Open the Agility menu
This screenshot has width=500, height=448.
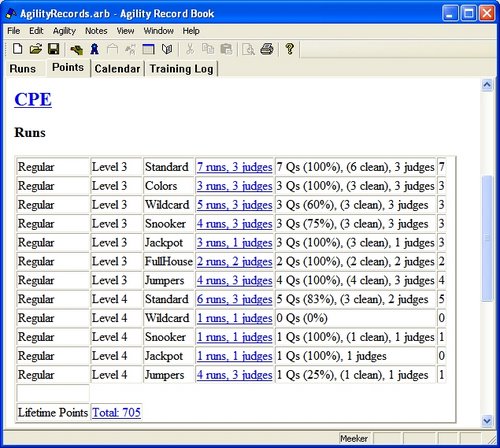click(64, 31)
